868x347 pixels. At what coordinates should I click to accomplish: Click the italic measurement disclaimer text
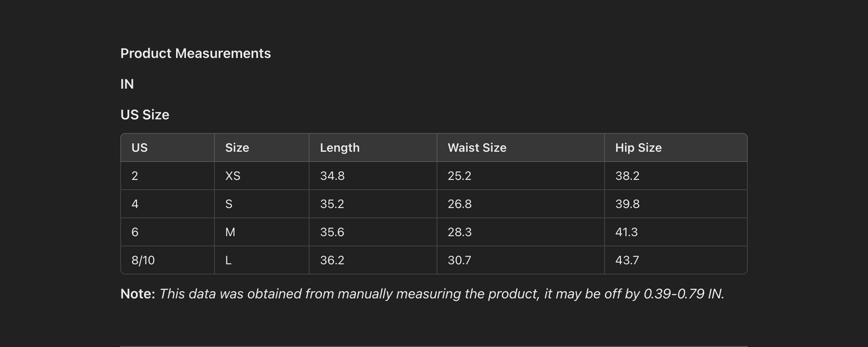click(442, 294)
